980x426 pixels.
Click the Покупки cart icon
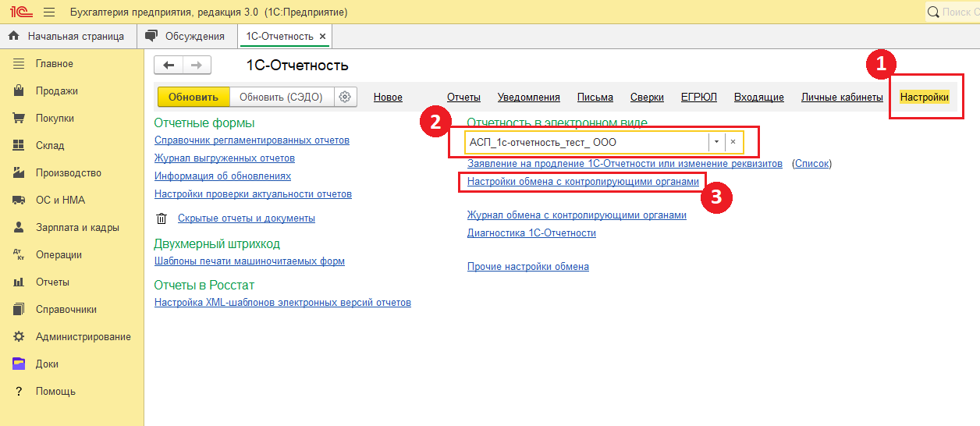[x=20, y=118]
